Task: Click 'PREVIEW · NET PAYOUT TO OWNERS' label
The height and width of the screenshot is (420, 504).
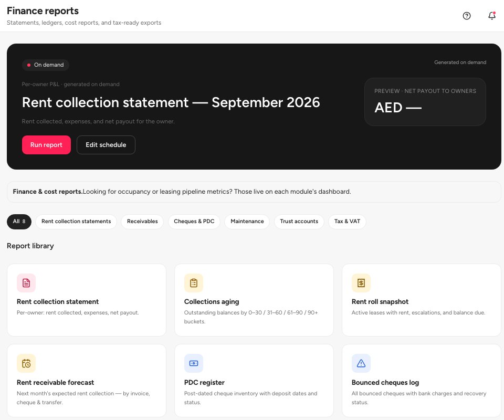Action: click(425, 91)
